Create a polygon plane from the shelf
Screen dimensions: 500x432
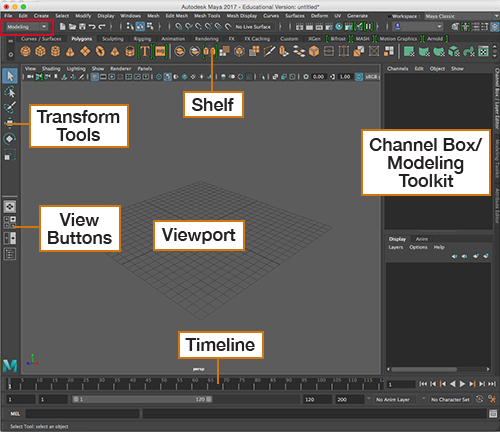[85, 51]
